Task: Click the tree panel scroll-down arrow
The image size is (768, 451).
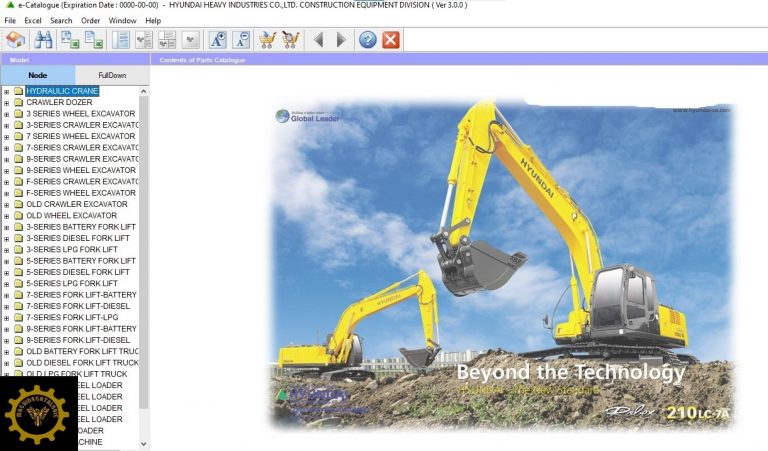Action: point(144,443)
